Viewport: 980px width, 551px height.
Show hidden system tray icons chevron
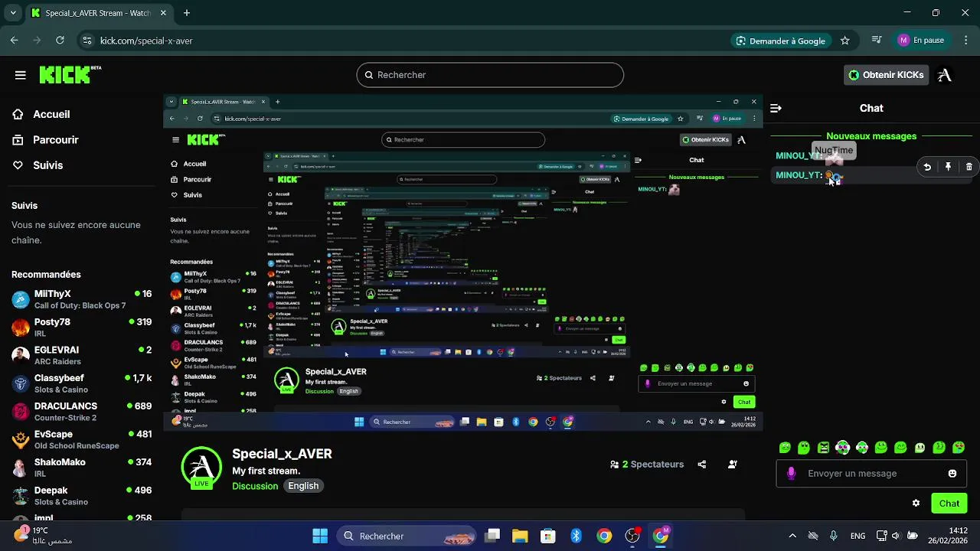tap(792, 536)
